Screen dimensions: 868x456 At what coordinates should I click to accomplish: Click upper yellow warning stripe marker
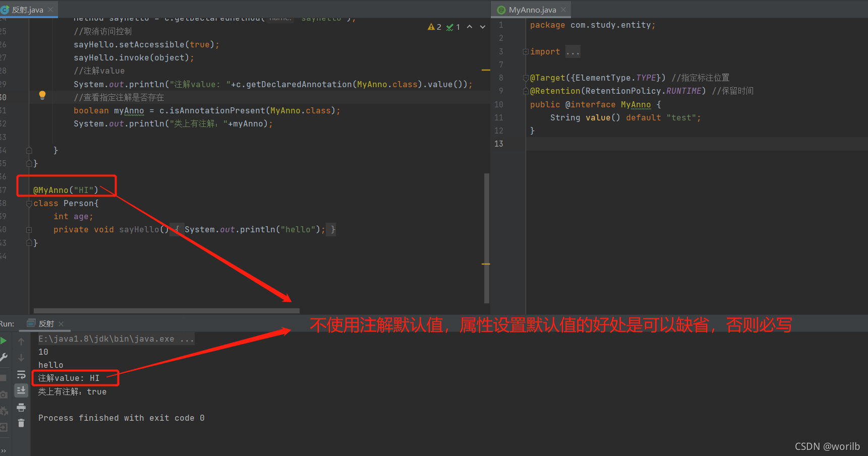[x=486, y=70]
